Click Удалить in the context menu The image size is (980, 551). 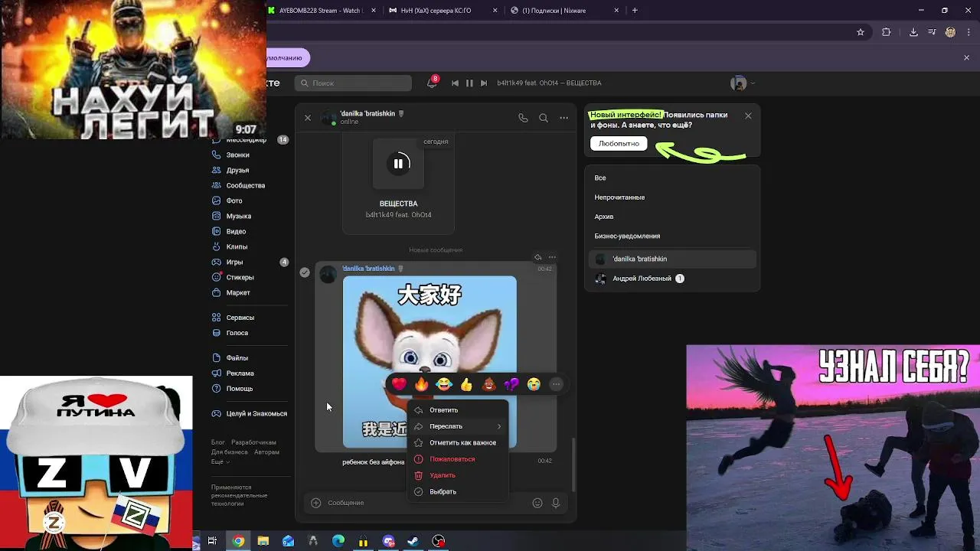pyautogui.click(x=458, y=475)
